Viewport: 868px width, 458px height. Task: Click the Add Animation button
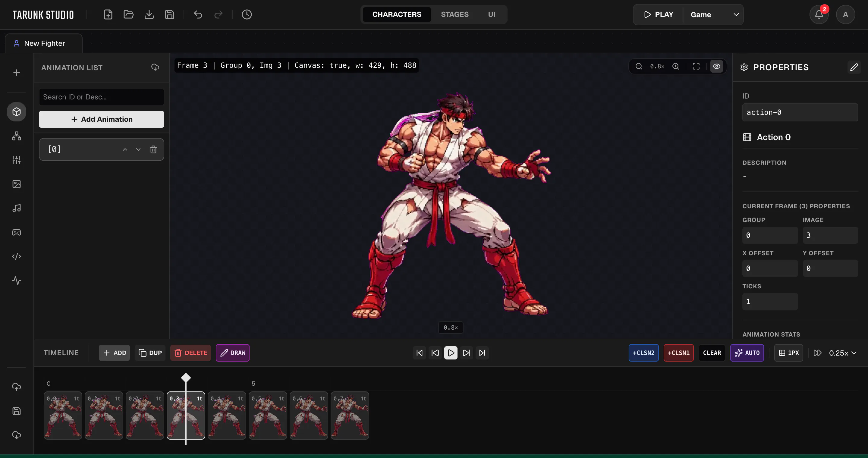pyautogui.click(x=102, y=119)
